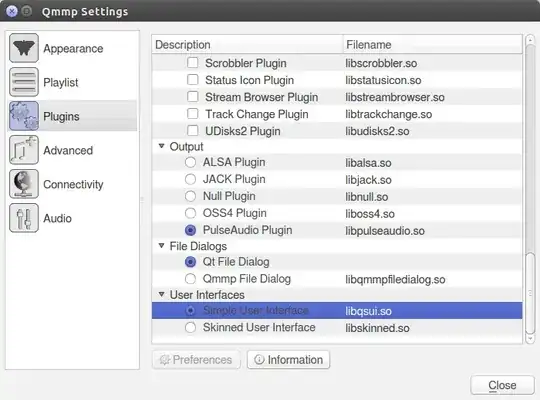Screen dimensions: 540x400
Task: Close the settings with Close button
Action: pyautogui.click(x=502, y=385)
